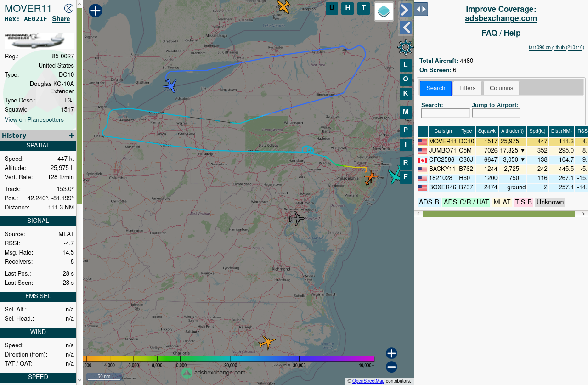Open the OpenStreetMap attribution link
Viewport: 588px width, 385px height.
(x=368, y=381)
